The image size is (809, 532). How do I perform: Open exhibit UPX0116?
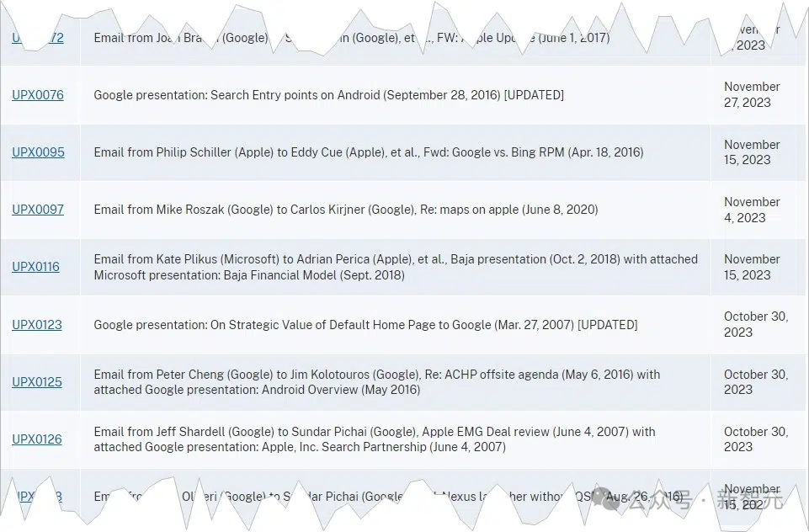tap(36, 267)
